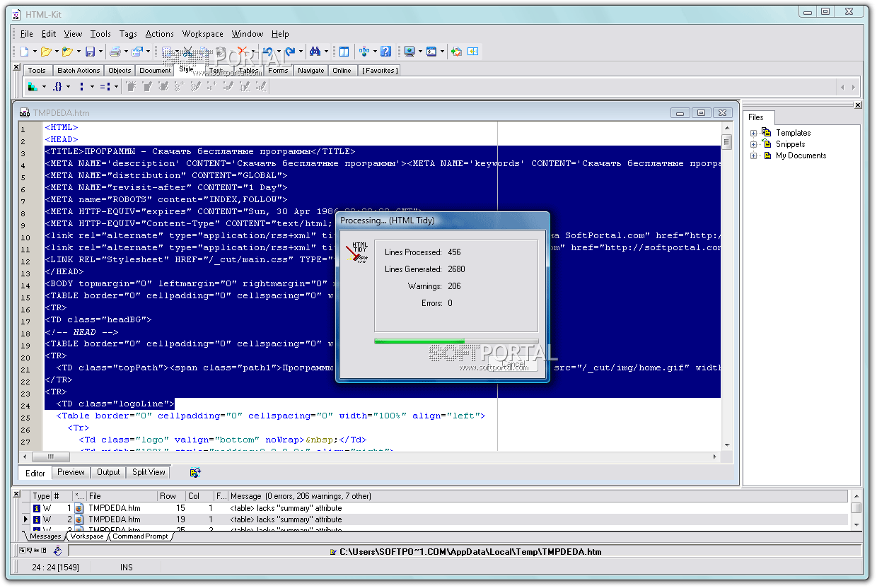The height and width of the screenshot is (588, 877).
Task: Select message row 2 for TMPDEDA.htm
Action: click(436, 519)
